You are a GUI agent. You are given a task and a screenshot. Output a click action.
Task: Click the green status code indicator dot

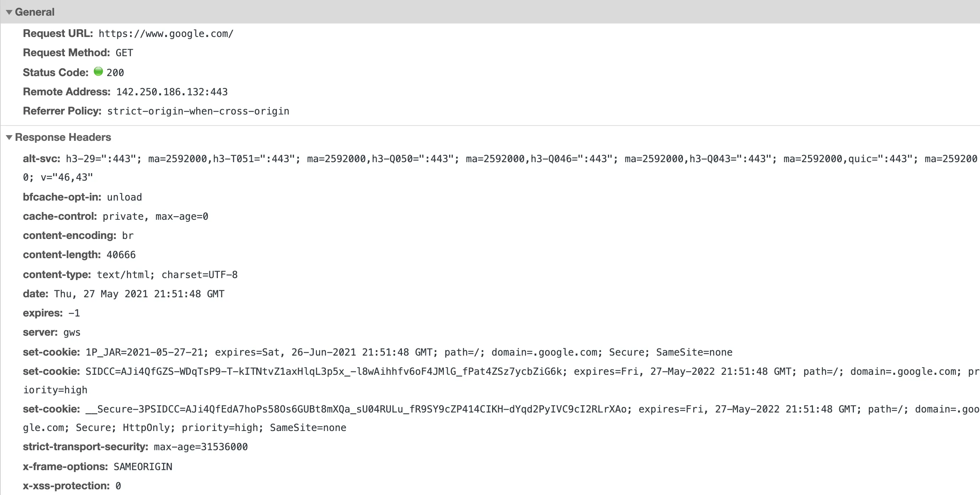(x=98, y=71)
